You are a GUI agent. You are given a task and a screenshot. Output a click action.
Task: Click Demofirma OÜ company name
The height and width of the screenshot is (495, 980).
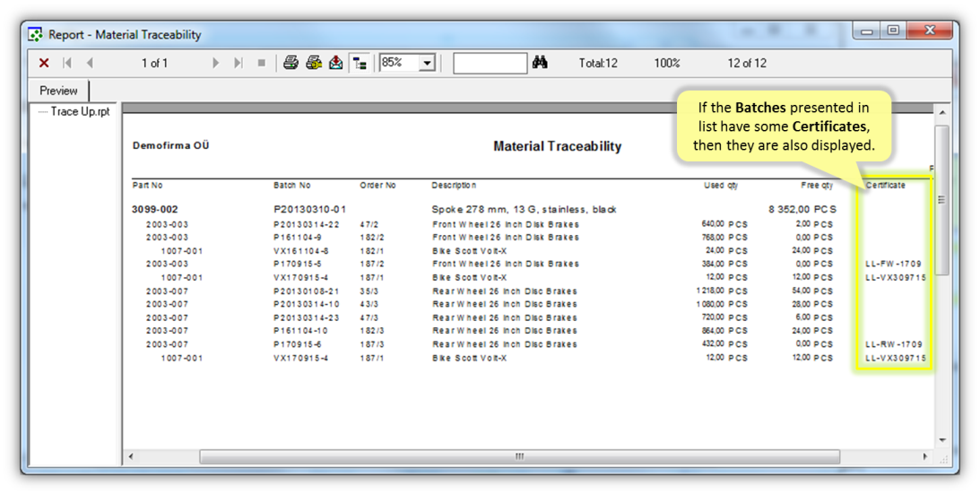click(x=170, y=145)
